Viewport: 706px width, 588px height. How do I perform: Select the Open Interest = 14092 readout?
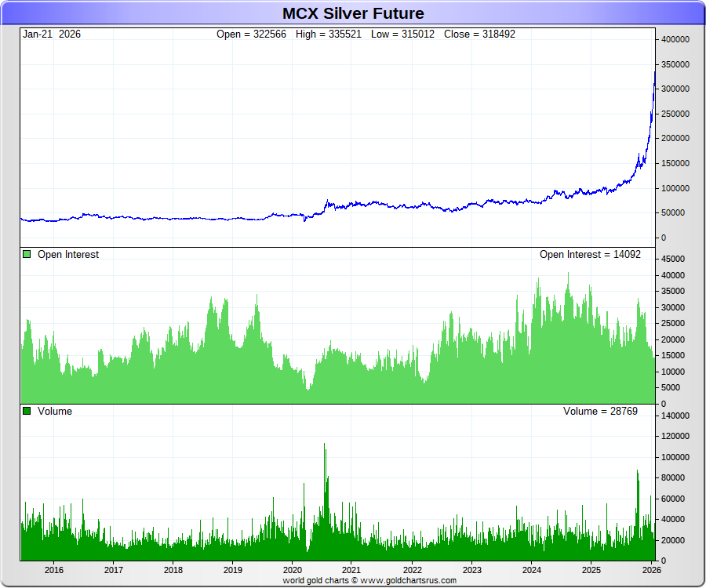coord(595,255)
